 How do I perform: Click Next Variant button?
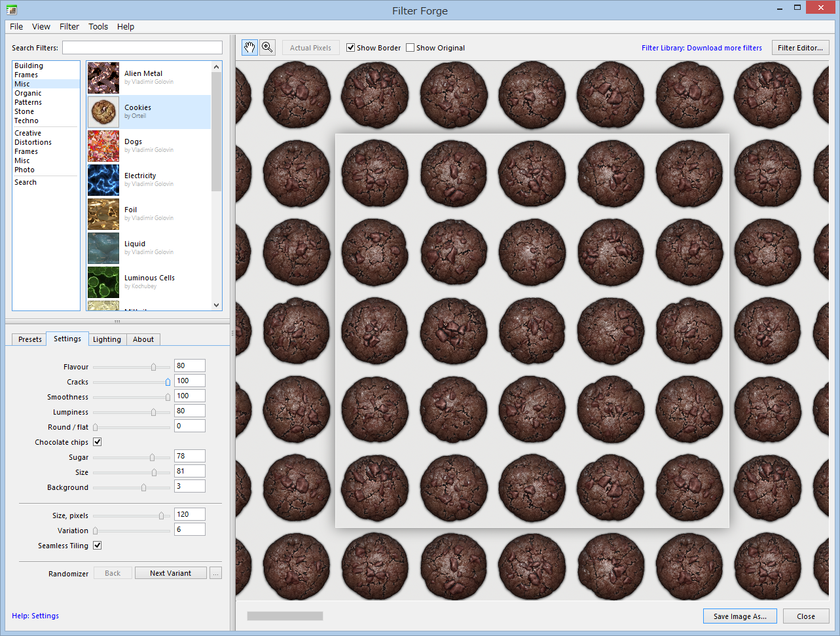(x=170, y=573)
